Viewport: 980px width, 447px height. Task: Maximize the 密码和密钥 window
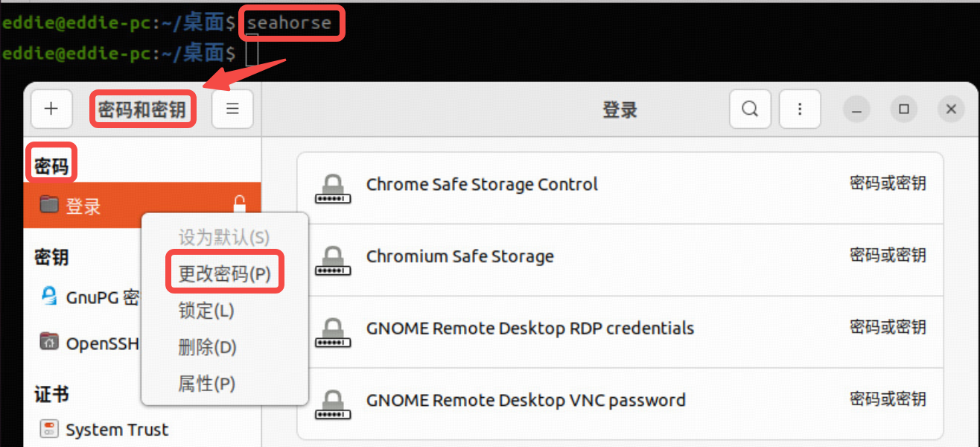(x=904, y=110)
